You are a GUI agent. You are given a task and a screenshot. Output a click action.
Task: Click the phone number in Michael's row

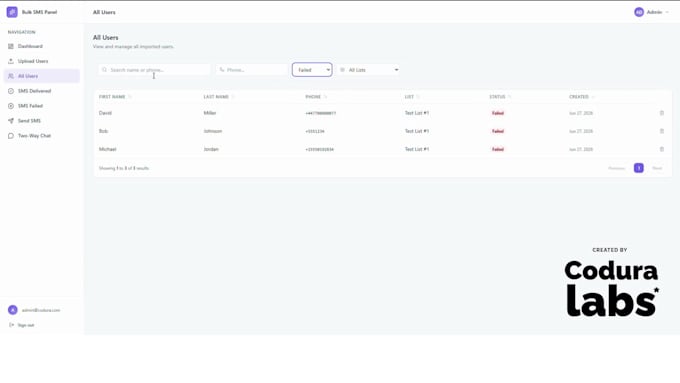coord(320,149)
